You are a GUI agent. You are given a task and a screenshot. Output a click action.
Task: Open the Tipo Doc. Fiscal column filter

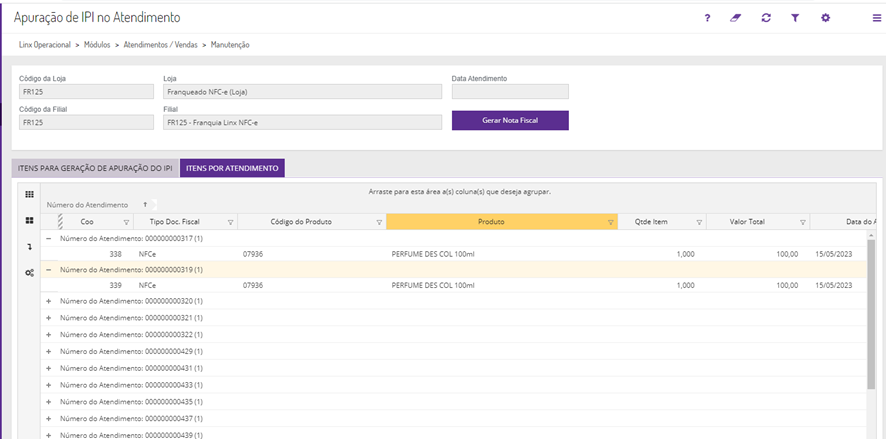(231, 222)
